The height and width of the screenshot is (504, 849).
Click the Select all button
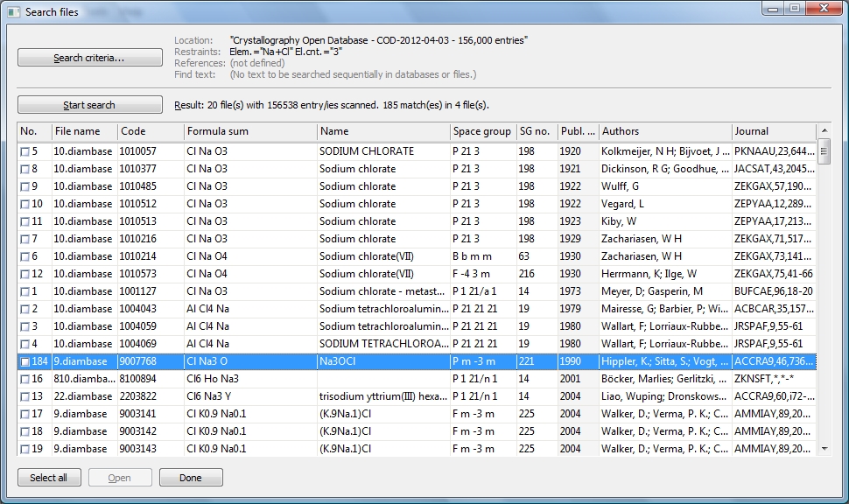pos(49,478)
